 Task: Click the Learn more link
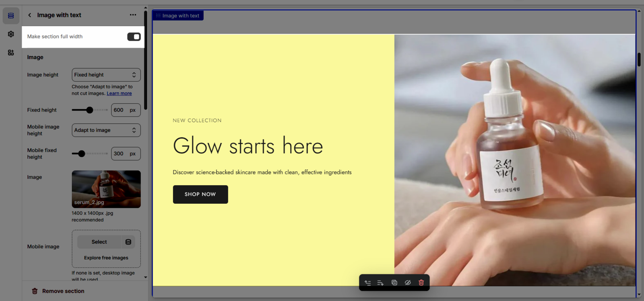[119, 94]
